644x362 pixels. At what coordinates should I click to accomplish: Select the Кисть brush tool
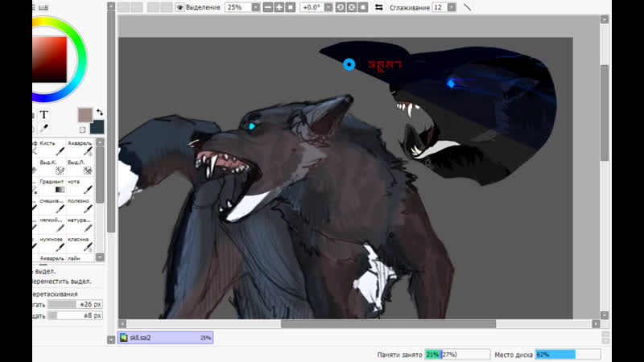(52, 148)
